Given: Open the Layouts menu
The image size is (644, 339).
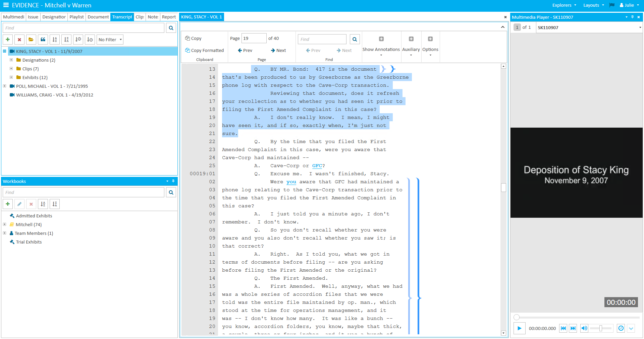Looking at the screenshot, I should click(593, 5).
